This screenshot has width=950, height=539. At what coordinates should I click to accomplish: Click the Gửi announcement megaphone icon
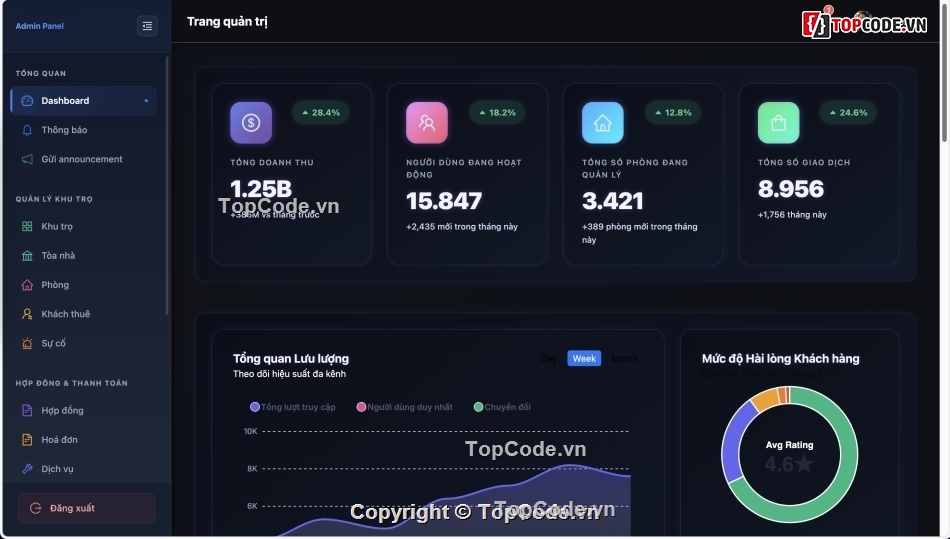click(x=27, y=159)
